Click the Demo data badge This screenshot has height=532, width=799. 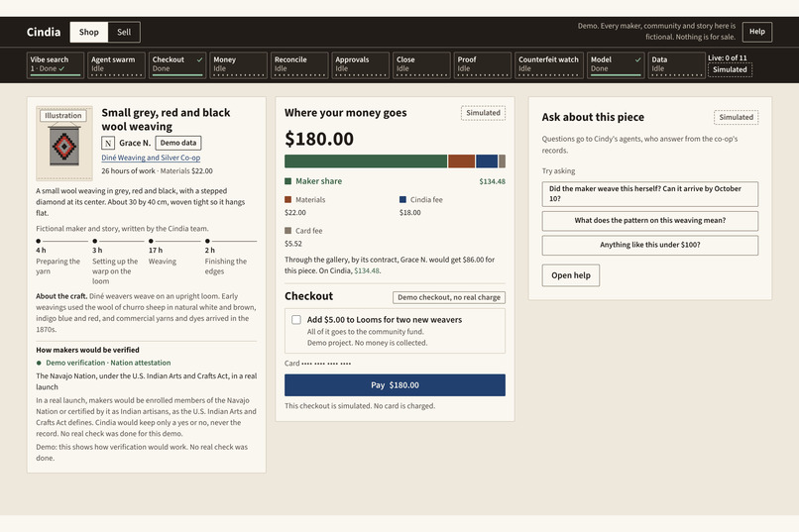(x=178, y=143)
